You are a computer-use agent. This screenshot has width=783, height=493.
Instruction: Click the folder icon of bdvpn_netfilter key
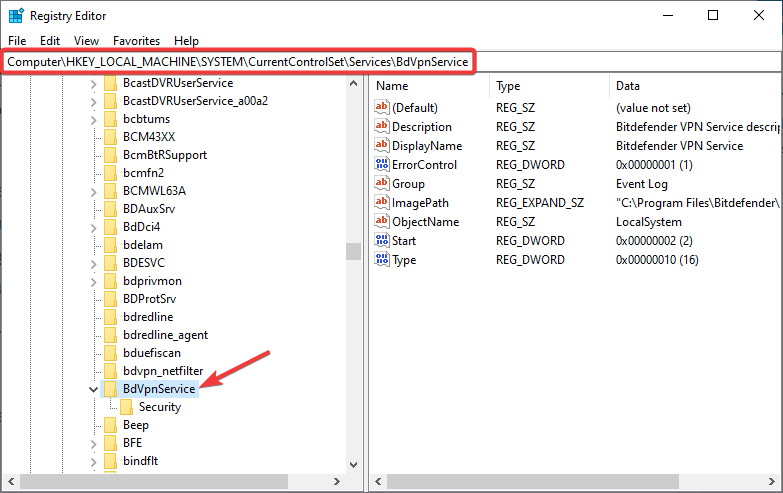[110, 371]
